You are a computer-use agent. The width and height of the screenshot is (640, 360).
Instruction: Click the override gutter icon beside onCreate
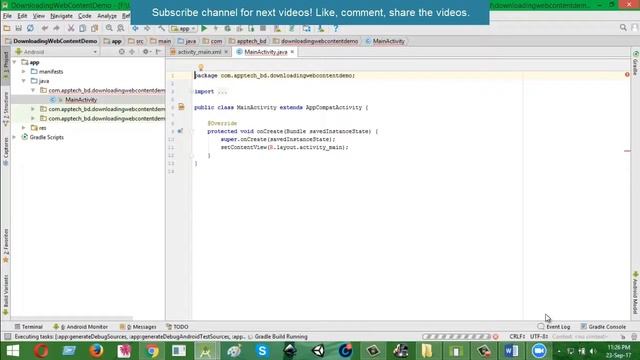180,131
